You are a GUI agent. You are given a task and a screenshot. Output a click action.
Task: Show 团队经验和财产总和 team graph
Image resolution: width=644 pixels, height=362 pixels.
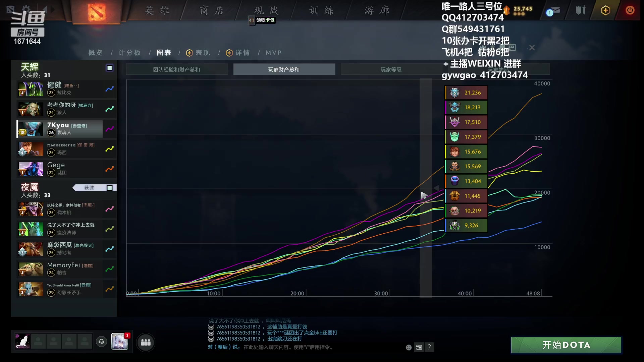[177, 69]
